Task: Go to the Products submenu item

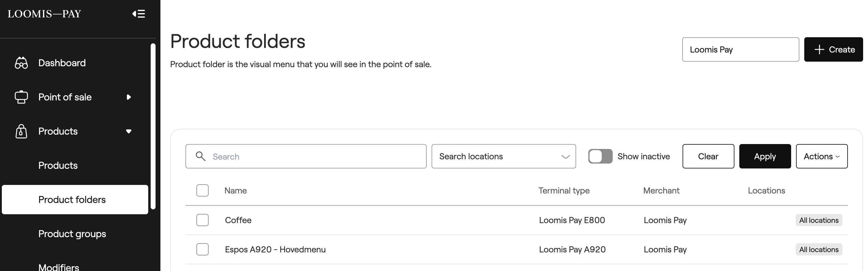Action: [58, 165]
